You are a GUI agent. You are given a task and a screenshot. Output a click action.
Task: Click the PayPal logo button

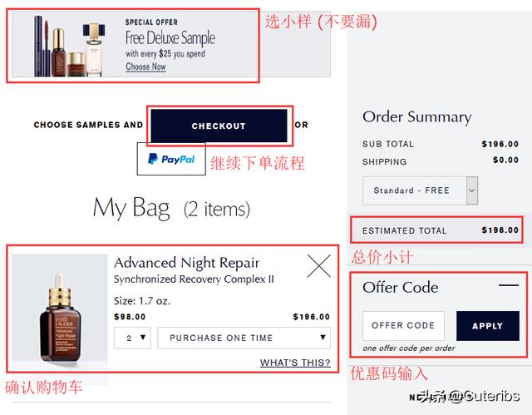(171, 159)
